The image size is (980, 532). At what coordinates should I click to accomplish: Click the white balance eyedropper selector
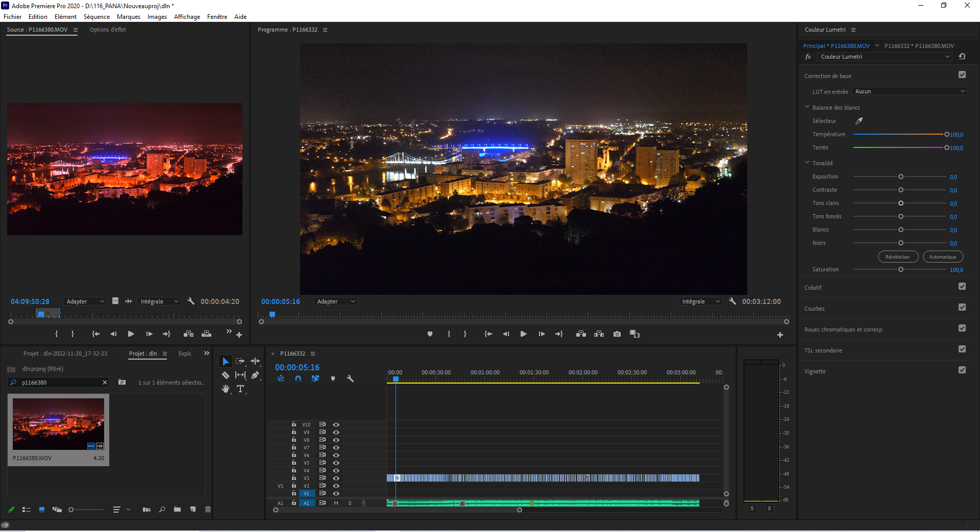[x=859, y=121]
